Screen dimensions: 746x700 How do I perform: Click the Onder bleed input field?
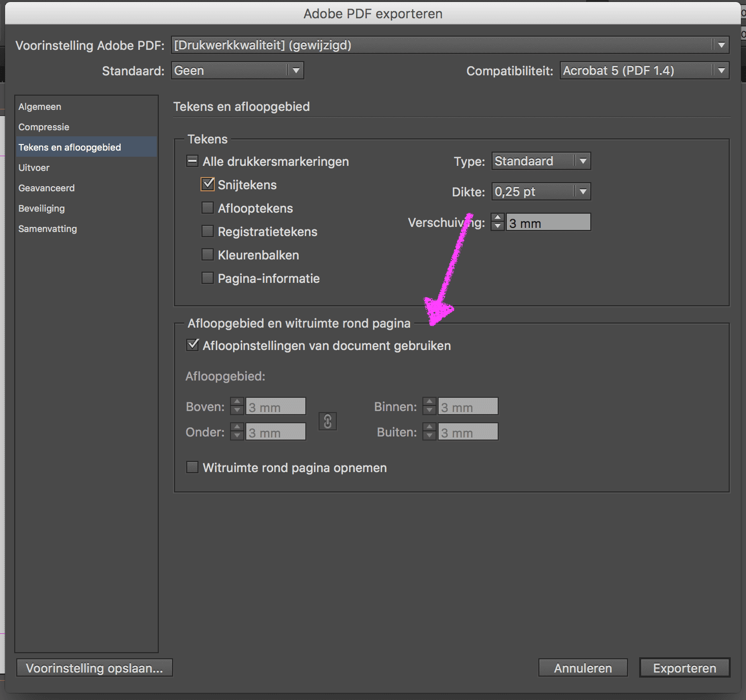point(276,432)
